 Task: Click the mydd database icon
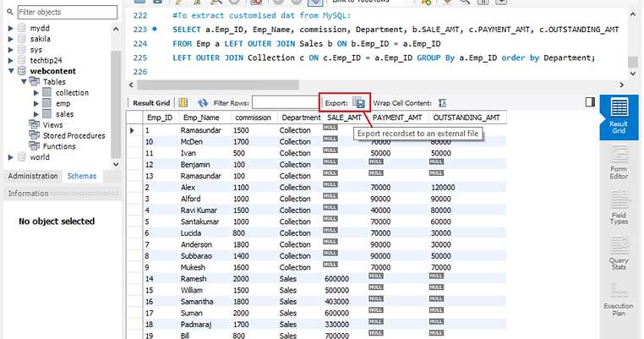(22, 28)
